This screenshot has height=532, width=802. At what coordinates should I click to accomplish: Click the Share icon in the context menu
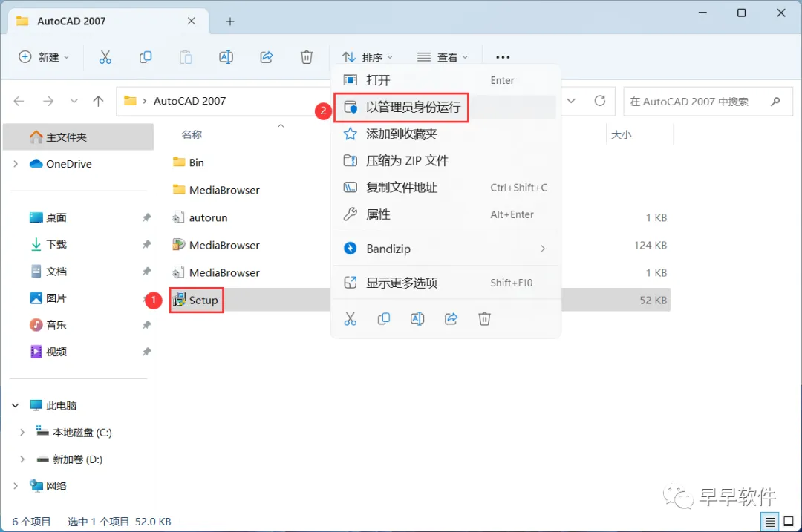pyautogui.click(x=451, y=319)
